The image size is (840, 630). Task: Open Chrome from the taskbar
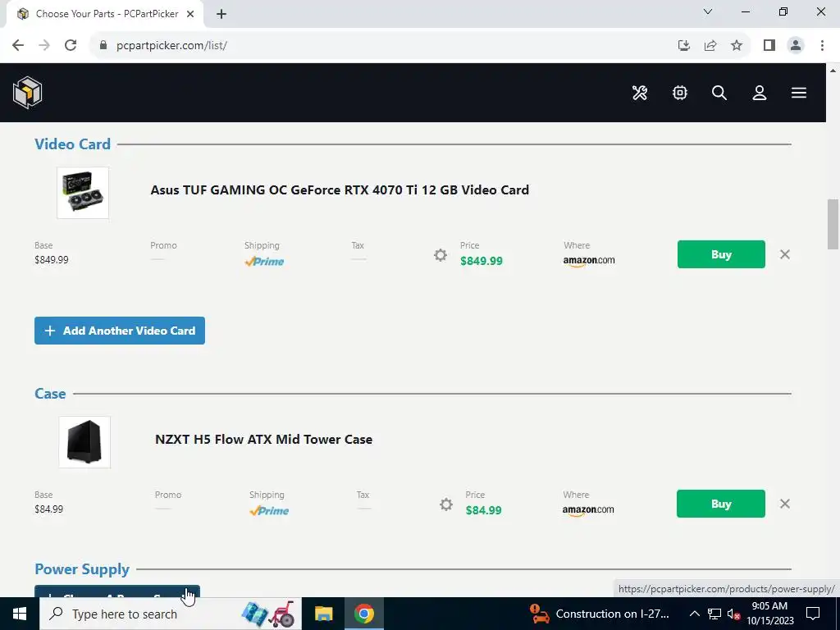coord(363,614)
